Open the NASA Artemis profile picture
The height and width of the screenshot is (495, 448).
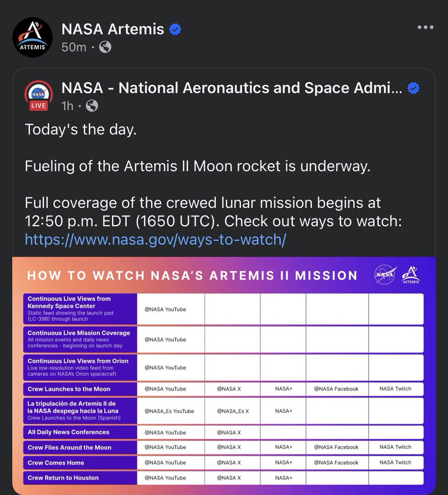coord(33,38)
